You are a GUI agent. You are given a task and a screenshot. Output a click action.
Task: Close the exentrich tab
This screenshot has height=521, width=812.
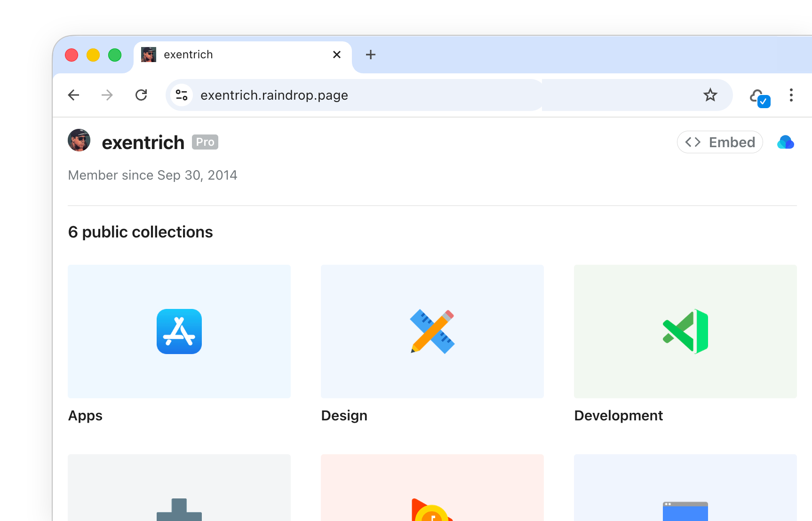point(337,55)
